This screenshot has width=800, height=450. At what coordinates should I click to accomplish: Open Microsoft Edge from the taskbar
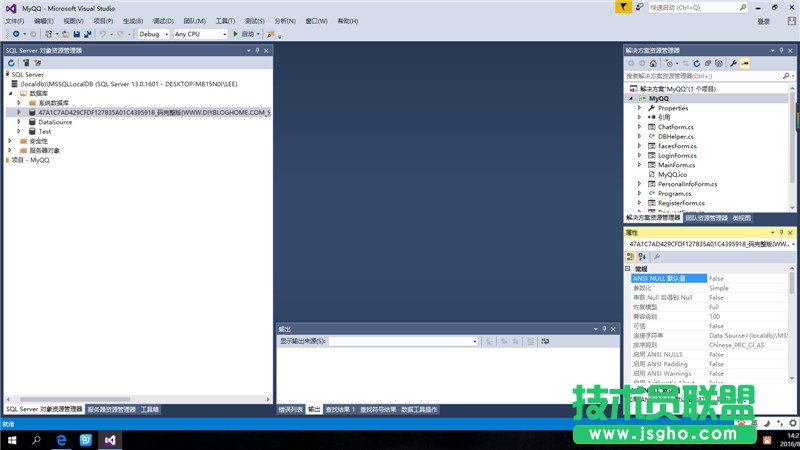pyautogui.click(x=61, y=440)
